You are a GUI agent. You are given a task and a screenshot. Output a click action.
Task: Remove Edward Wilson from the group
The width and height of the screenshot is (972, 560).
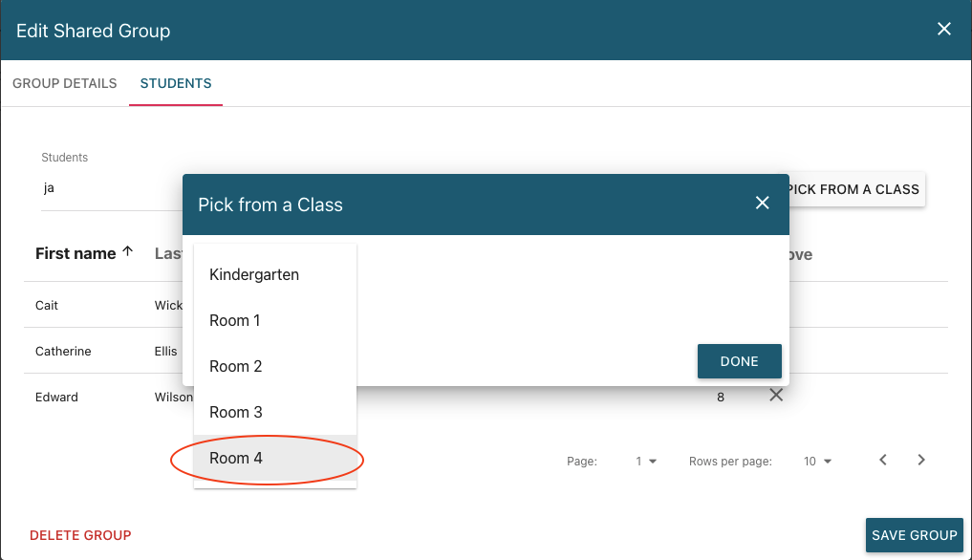tap(776, 396)
